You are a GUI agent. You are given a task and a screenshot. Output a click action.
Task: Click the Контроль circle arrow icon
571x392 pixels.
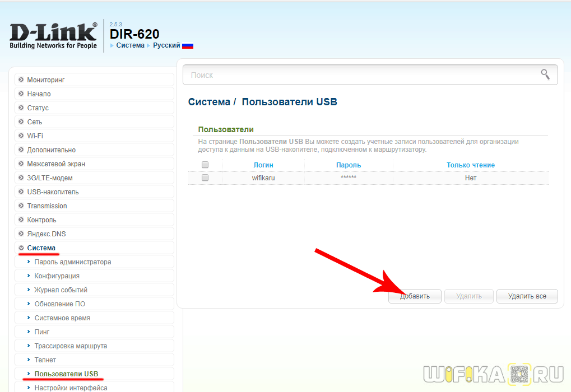pyautogui.click(x=21, y=220)
